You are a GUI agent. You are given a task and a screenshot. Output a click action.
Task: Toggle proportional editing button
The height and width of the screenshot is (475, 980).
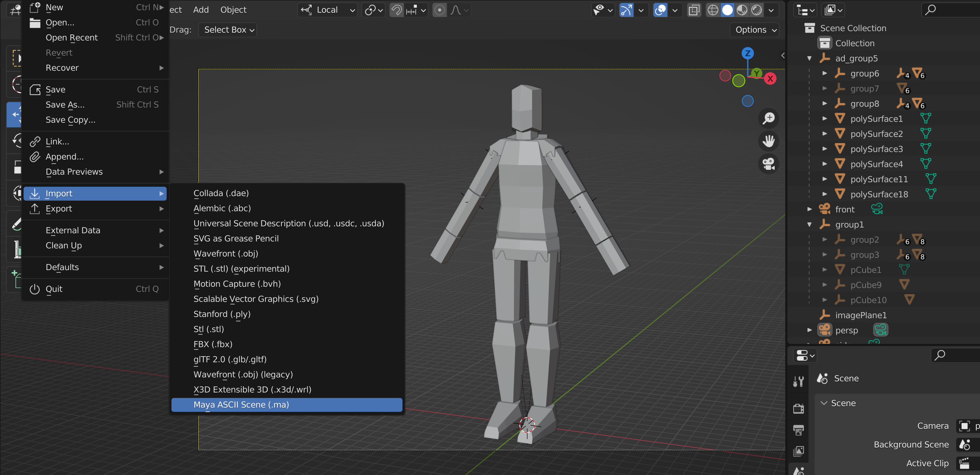pyautogui.click(x=439, y=10)
